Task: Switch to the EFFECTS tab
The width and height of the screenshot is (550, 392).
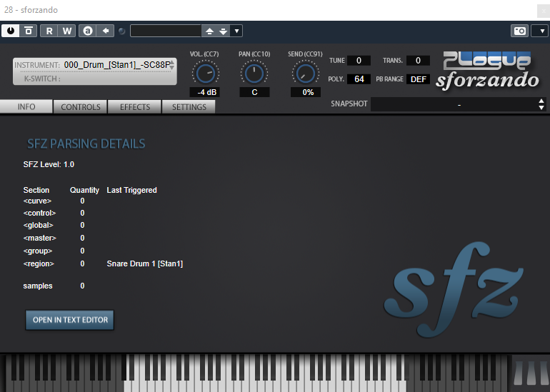Action: [135, 107]
